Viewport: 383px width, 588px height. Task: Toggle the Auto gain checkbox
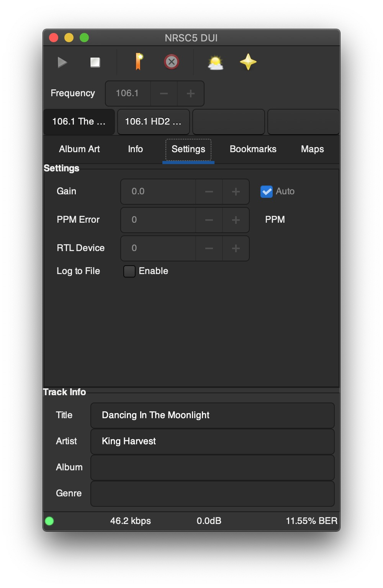point(267,191)
